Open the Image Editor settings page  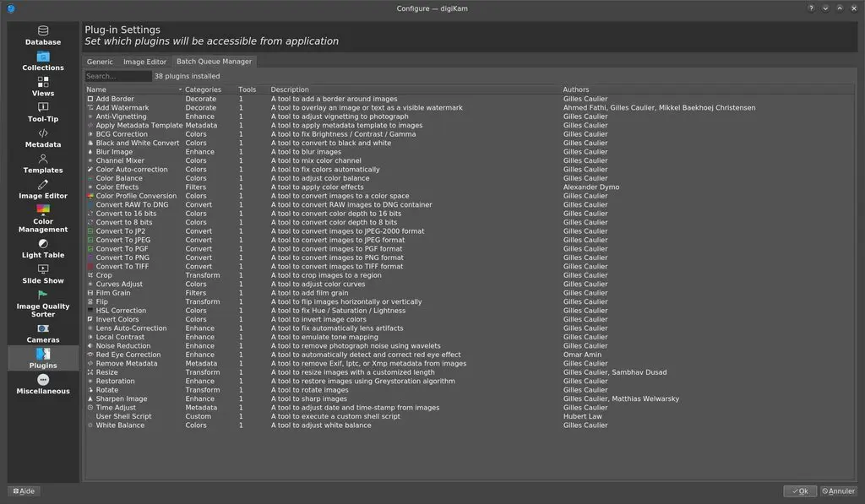click(x=42, y=191)
